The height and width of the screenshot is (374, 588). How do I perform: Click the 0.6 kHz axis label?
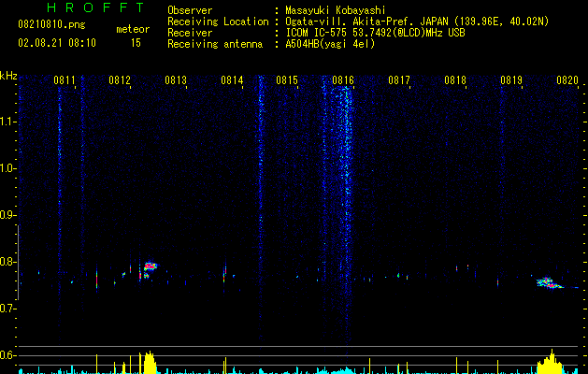coord(7,355)
